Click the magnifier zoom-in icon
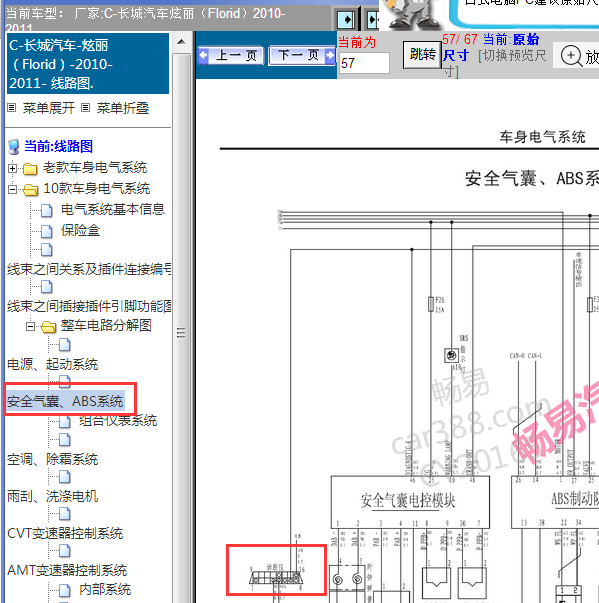The height and width of the screenshot is (603, 599). pos(571,56)
